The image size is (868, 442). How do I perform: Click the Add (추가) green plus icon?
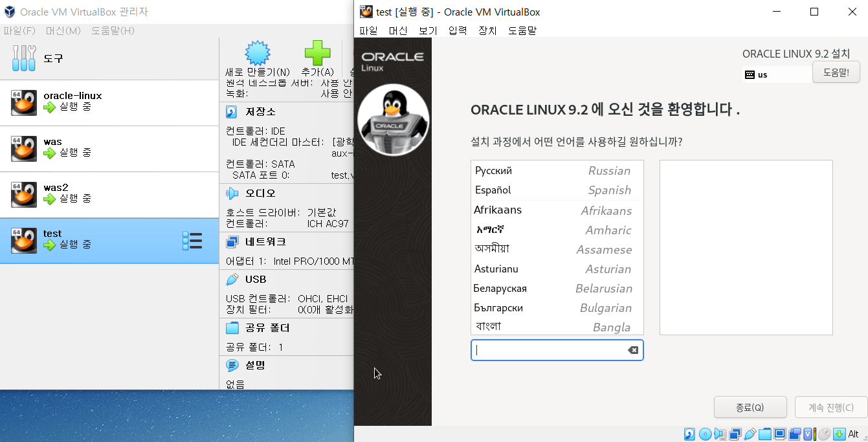click(x=317, y=53)
